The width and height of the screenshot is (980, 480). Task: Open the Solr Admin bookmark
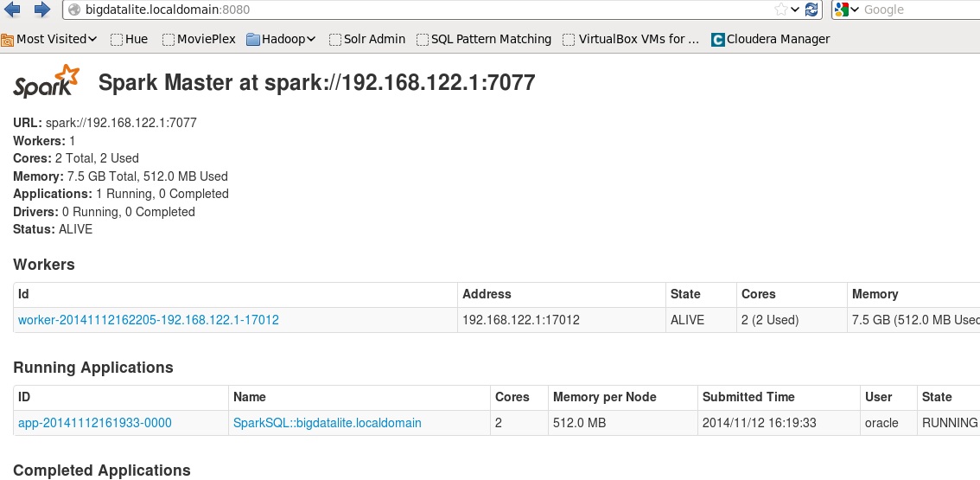tap(367, 39)
